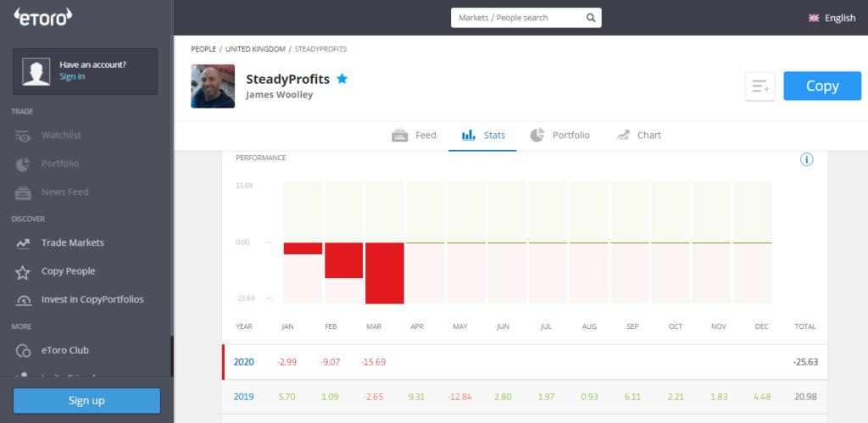Screen dimensions: 868x423
Task: Click the Chart tab line icon
Action: coord(623,135)
